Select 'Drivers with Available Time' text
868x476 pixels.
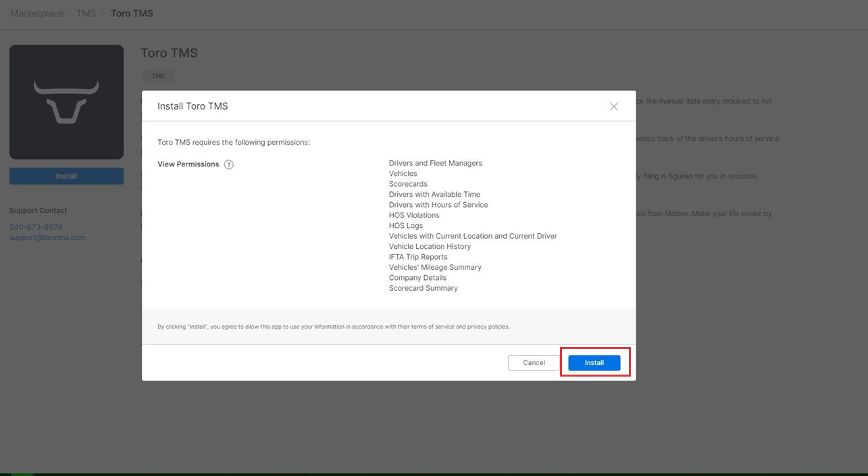[x=434, y=194]
